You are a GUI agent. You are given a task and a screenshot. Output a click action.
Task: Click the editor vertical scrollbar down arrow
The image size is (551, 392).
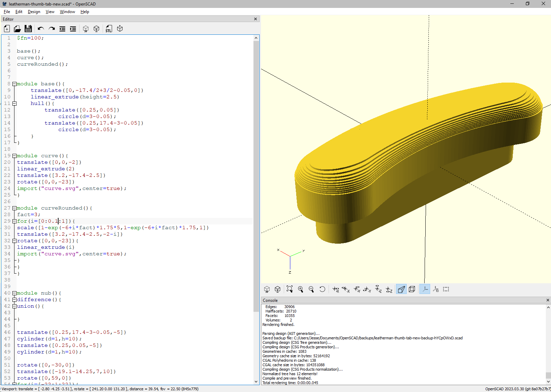[256, 381]
